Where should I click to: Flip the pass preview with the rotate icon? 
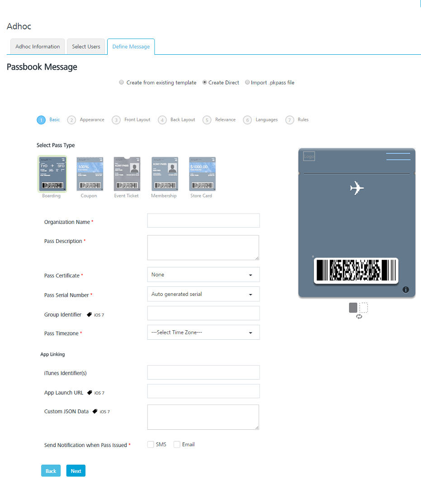pos(359,317)
